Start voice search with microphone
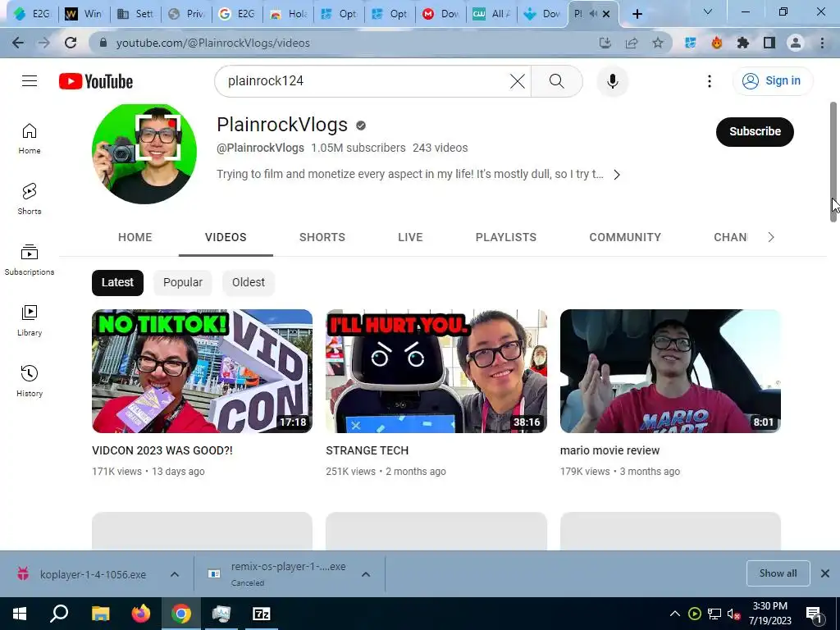 tap(612, 81)
